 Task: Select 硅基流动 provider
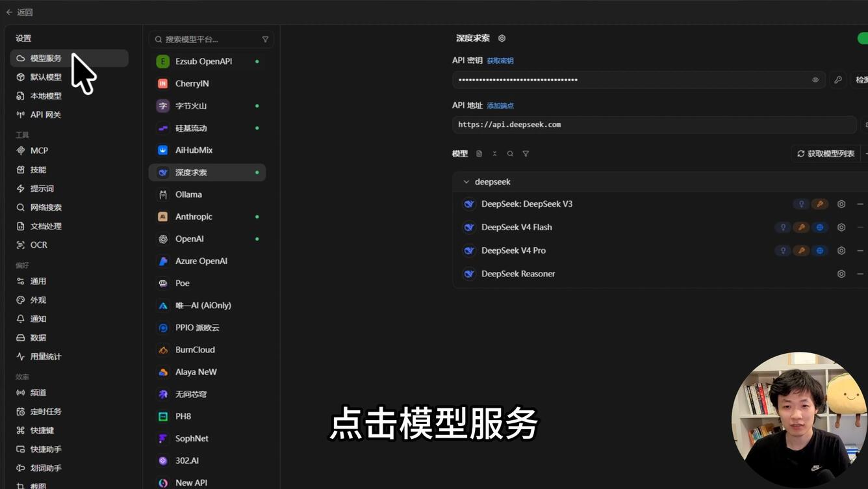pyautogui.click(x=207, y=128)
